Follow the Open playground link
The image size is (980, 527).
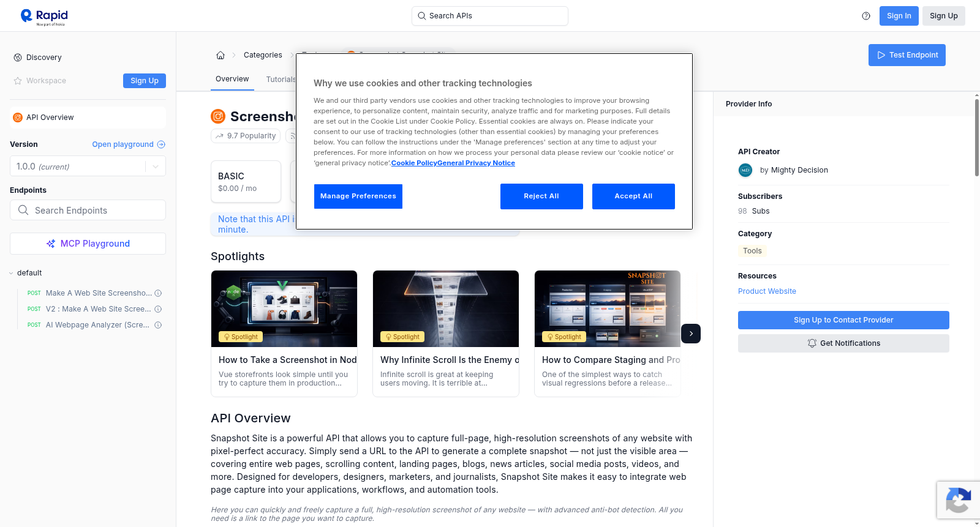pyautogui.click(x=129, y=144)
